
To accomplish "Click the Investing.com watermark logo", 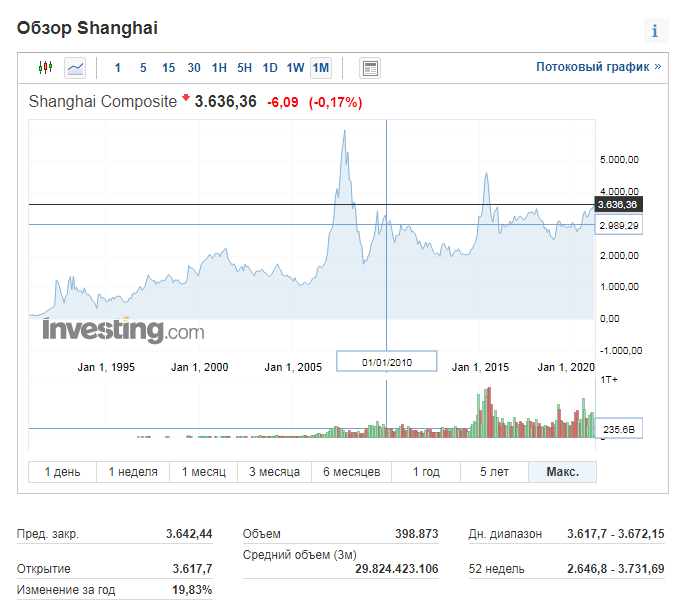I will pos(122,331).
